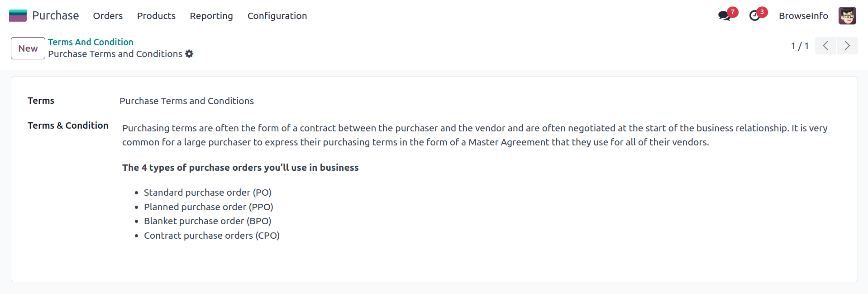Click the Blanket purchase order bullet
This screenshot has height=294, width=868.
tap(207, 221)
